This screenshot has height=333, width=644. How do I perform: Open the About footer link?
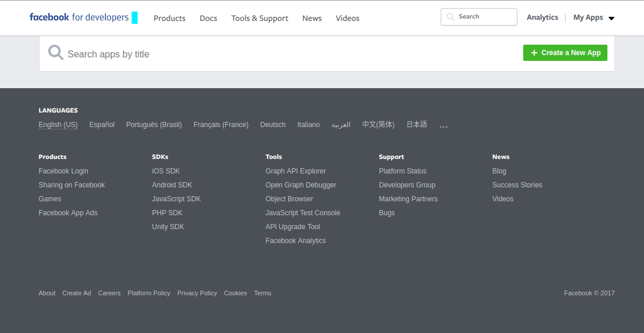pyautogui.click(x=47, y=293)
